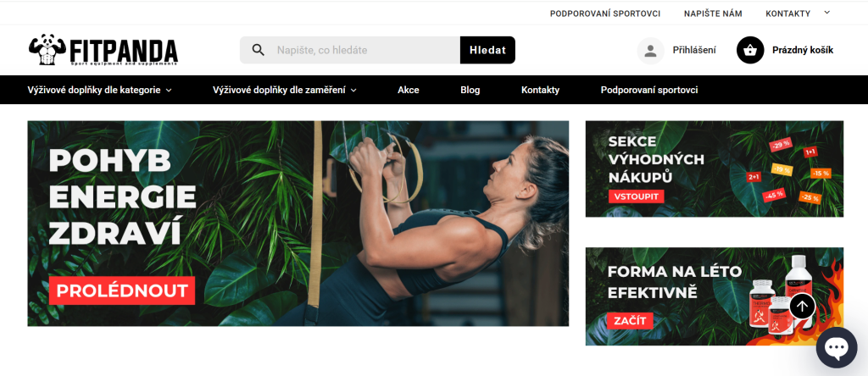Click the magnifying glass search icon

point(258,50)
